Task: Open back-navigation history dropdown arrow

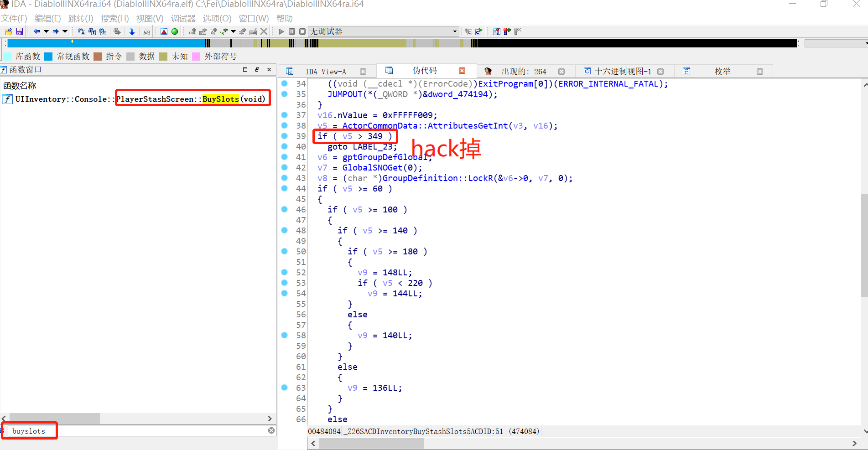Action: coord(46,31)
